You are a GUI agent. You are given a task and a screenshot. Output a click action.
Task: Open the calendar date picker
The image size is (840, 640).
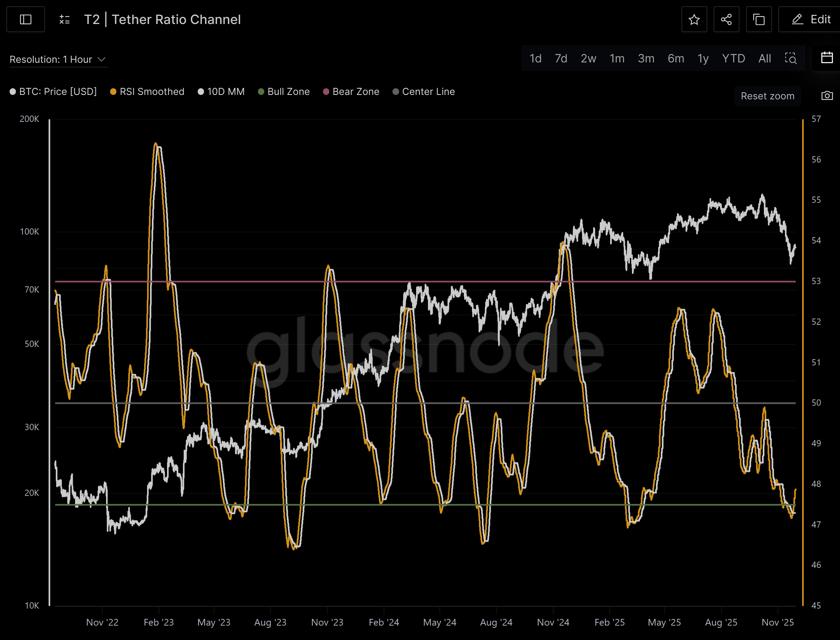pyautogui.click(x=827, y=58)
